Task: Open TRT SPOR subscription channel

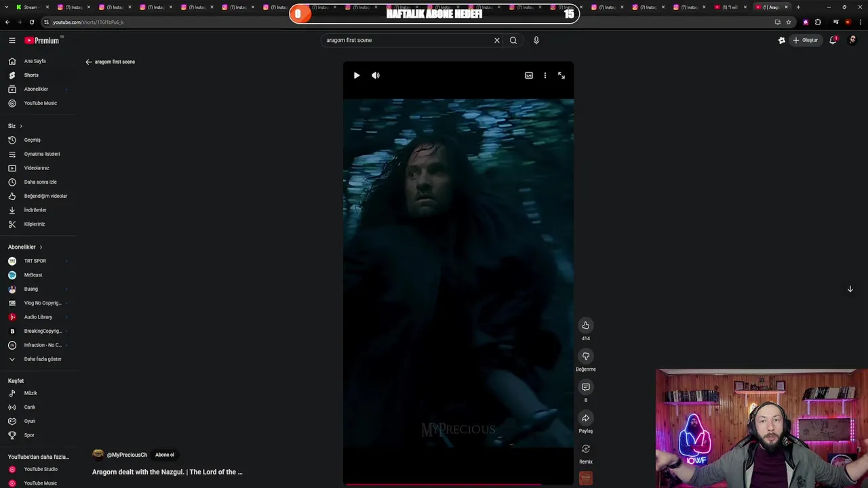Action: tap(37, 261)
